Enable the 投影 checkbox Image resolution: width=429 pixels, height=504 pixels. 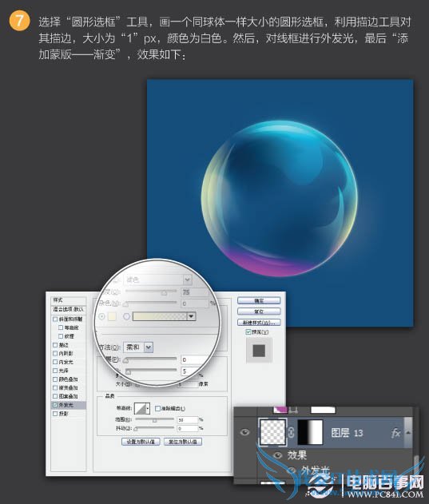(x=55, y=414)
